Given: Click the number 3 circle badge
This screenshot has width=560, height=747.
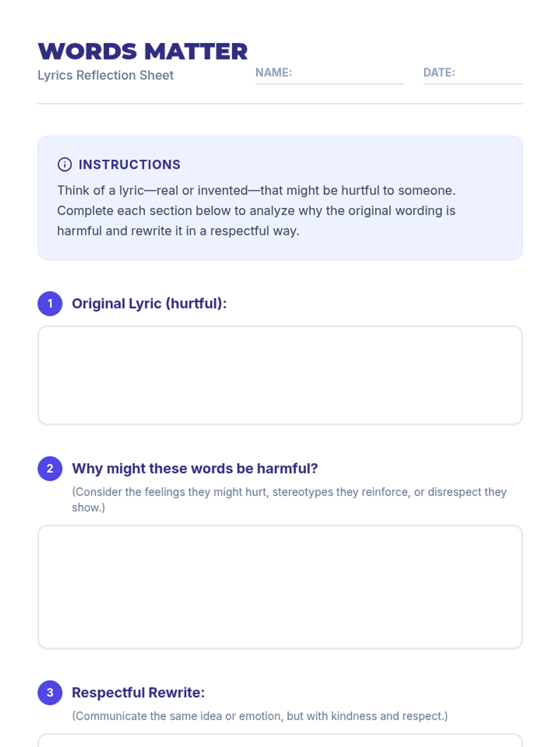Looking at the screenshot, I should pyautogui.click(x=50, y=692).
